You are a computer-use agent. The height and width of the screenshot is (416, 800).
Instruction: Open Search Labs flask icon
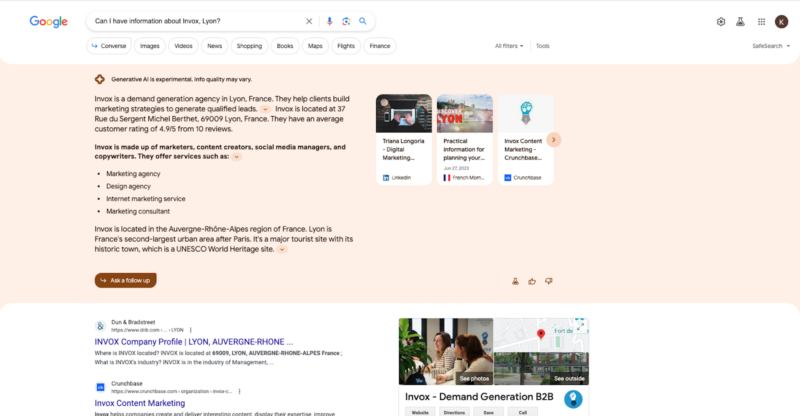740,21
